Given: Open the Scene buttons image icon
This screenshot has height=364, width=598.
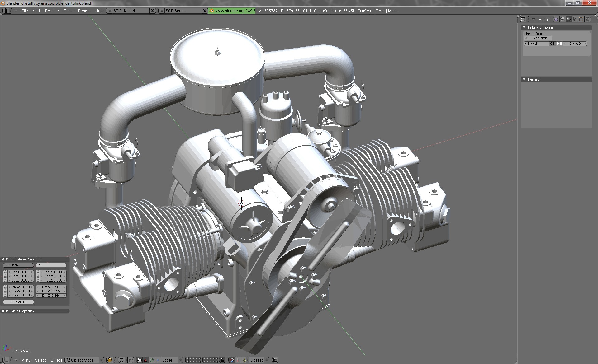Looking at the screenshot, I should [x=587, y=19].
